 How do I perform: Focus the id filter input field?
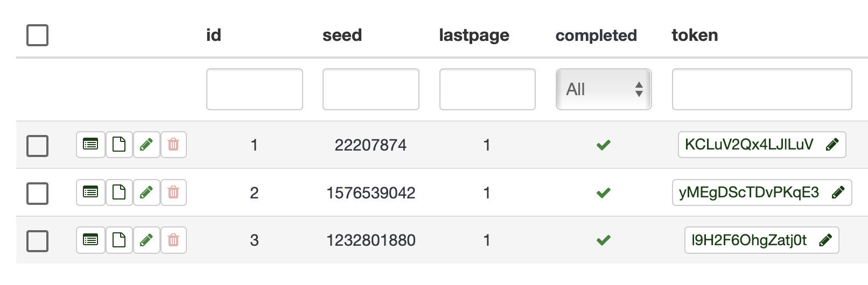click(x=255, y=89)
